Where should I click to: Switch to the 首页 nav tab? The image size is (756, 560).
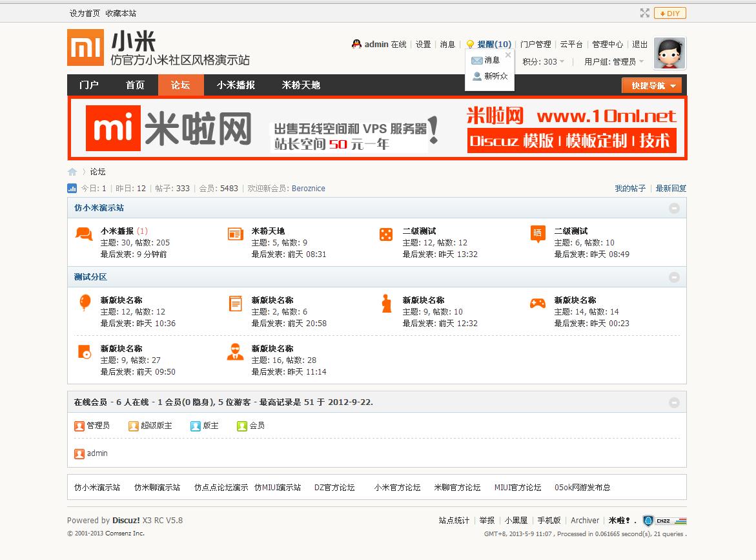pos(135,85)
